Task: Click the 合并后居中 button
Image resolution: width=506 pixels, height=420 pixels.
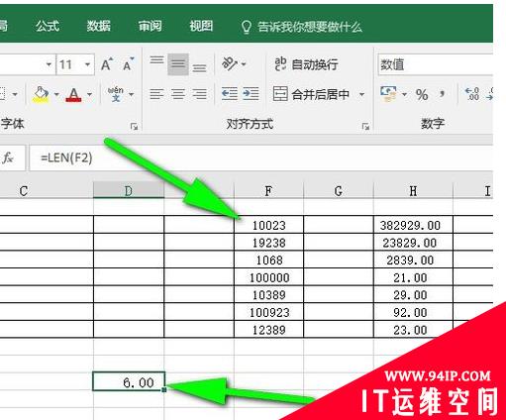Action: point(311,94)
